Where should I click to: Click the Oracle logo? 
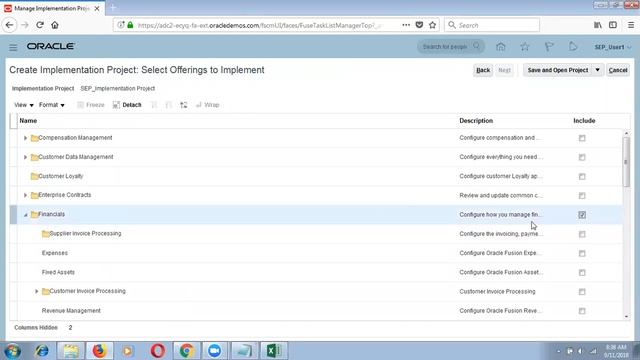click(51, 47)
